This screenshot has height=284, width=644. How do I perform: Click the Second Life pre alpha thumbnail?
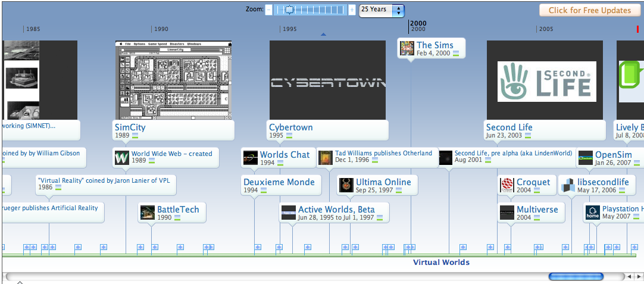(x=446, y=158)
